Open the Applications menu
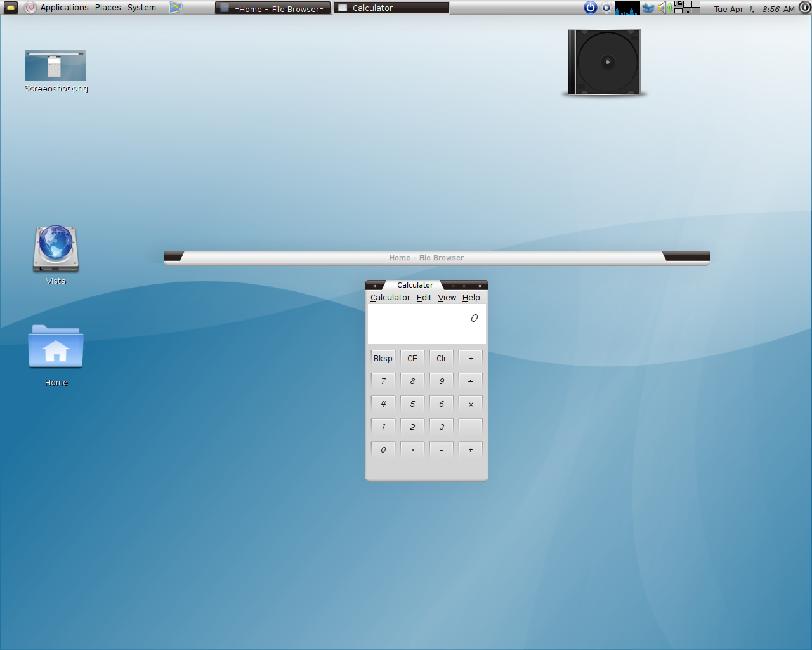The image size is (812, 650). [x=65, y=8]
